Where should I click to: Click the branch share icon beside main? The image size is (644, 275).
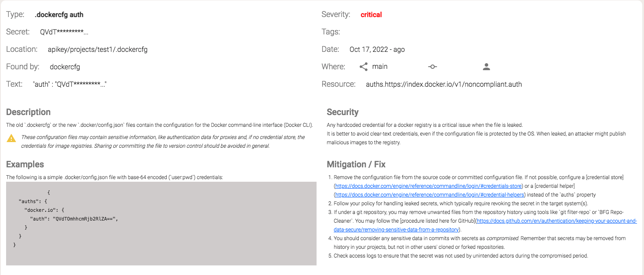364,67
